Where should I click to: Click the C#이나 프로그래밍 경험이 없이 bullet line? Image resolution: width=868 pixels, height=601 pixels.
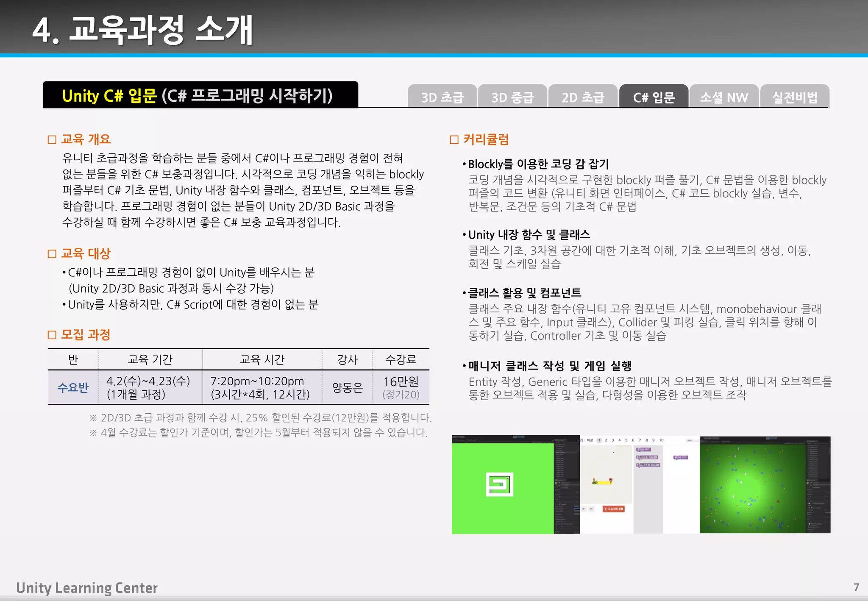[x=189, y=273]
